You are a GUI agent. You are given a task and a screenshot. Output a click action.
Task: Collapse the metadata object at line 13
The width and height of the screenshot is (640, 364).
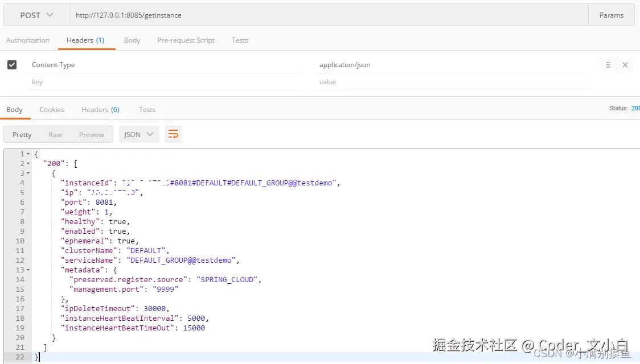(28, 270)
